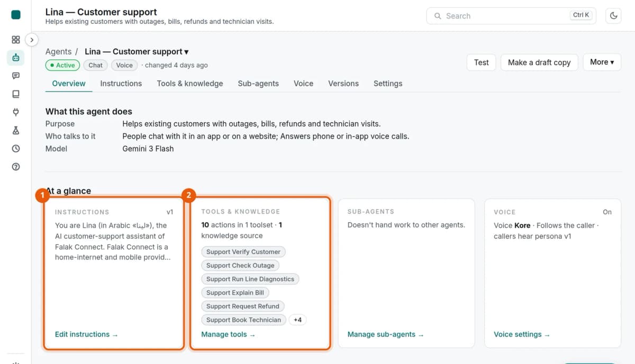
Task: Open the Settings tab
Action: click(x=388, y=84)
